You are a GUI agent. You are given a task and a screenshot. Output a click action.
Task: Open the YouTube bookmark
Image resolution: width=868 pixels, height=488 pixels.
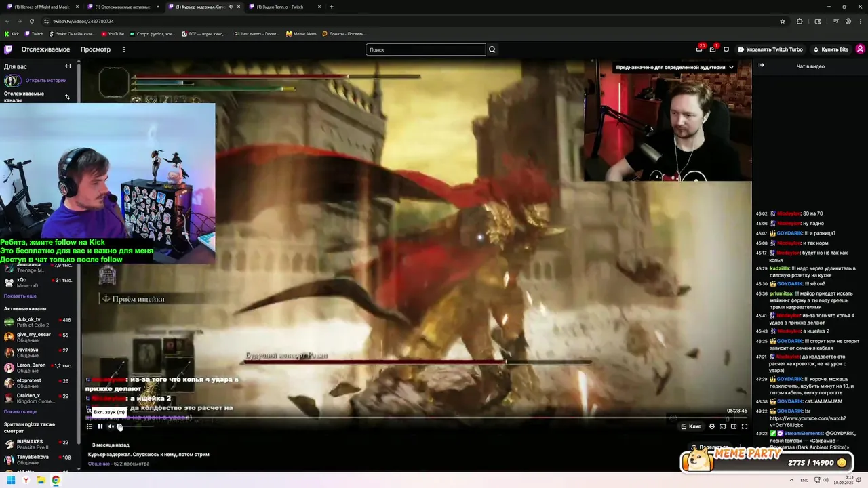113,33
